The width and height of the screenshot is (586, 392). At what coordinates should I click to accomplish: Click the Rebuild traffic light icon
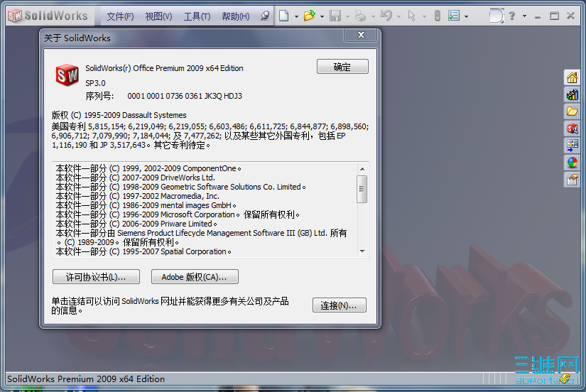coord(438,16)
